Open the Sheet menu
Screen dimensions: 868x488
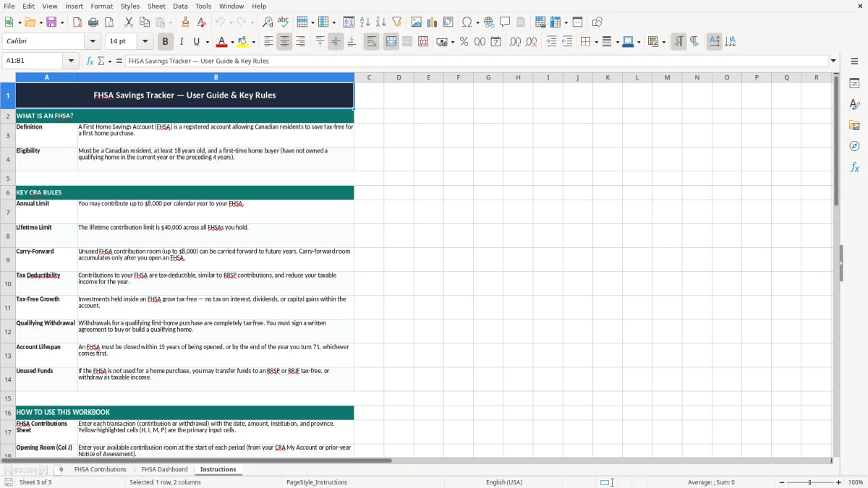click(156, 6)
